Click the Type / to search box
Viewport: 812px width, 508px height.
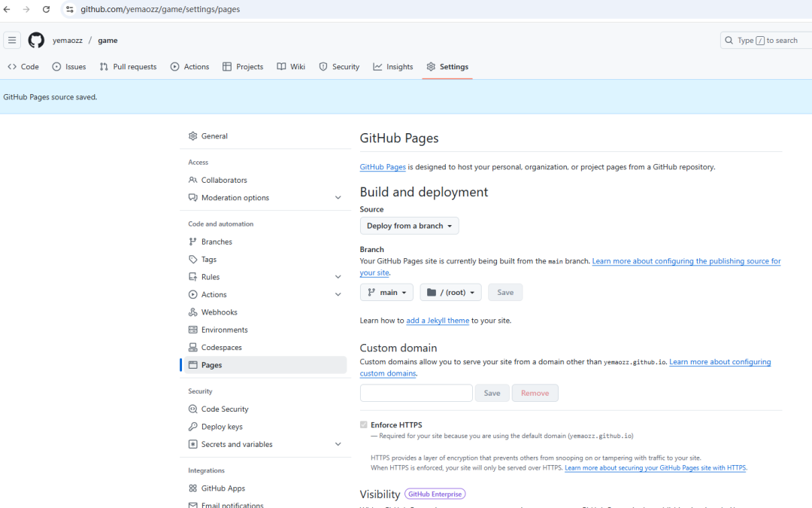coord(766,41)
